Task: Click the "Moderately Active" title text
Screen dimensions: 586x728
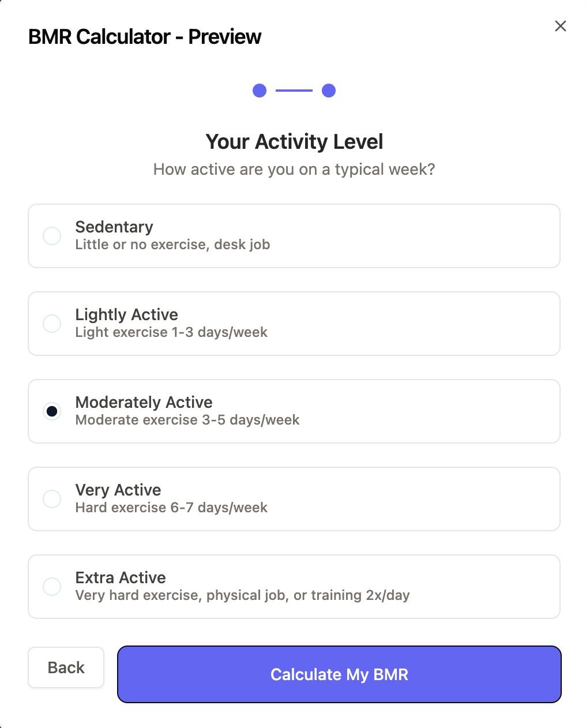Action: 144,402
